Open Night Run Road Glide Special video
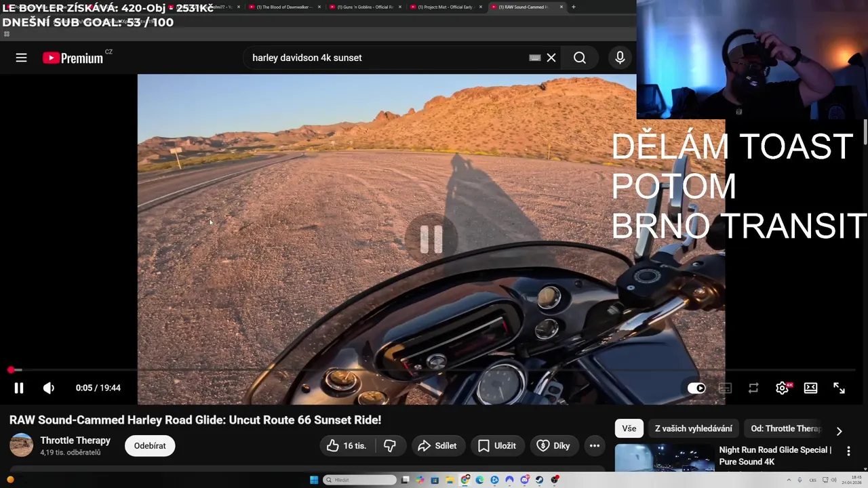 tap(775, 455)
